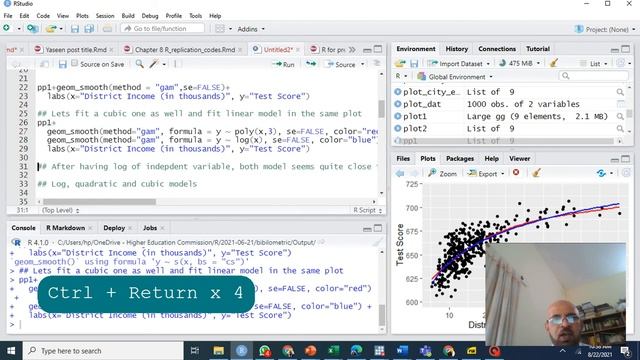Switch to the Viewer tab
The height and width of the screenshot is (360, 640).
[519, 158]
